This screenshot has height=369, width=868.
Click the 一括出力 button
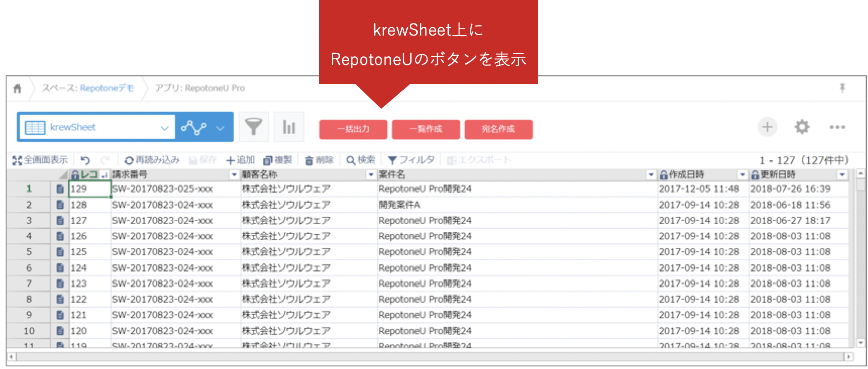point(353,129)
